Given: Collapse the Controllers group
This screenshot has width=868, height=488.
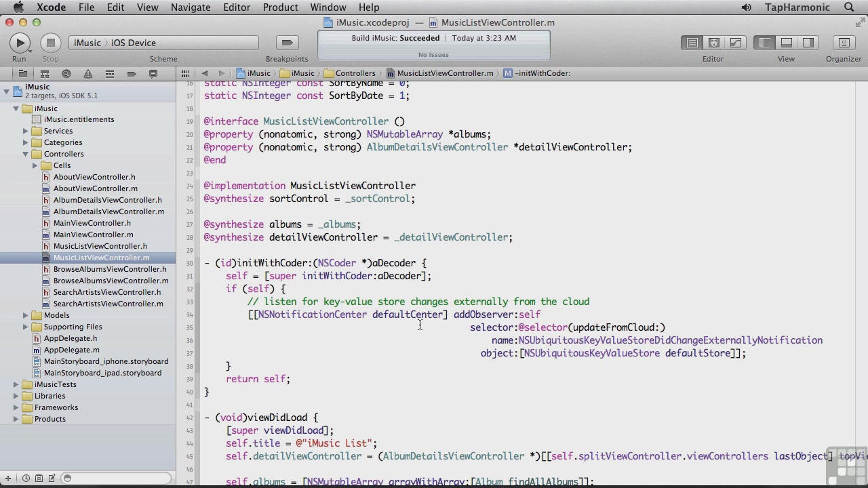Looking at the screenshot, I should tap(25, 154).
